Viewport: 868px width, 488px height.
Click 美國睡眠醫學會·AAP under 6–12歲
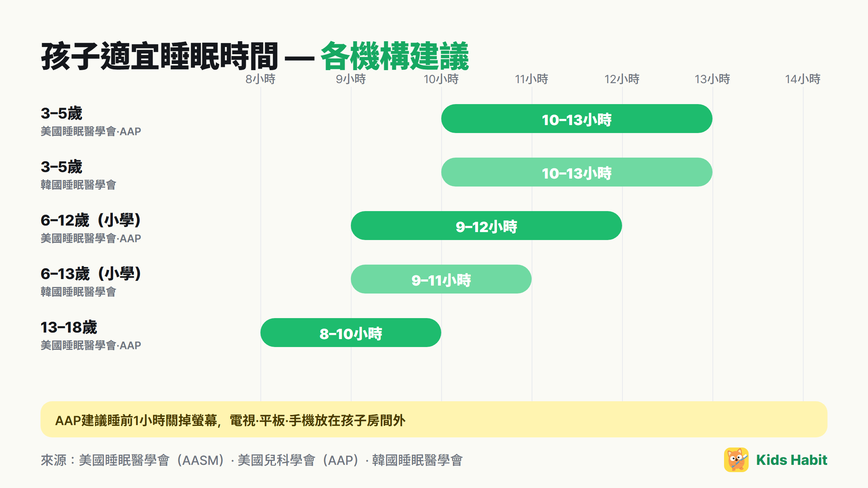91,239
